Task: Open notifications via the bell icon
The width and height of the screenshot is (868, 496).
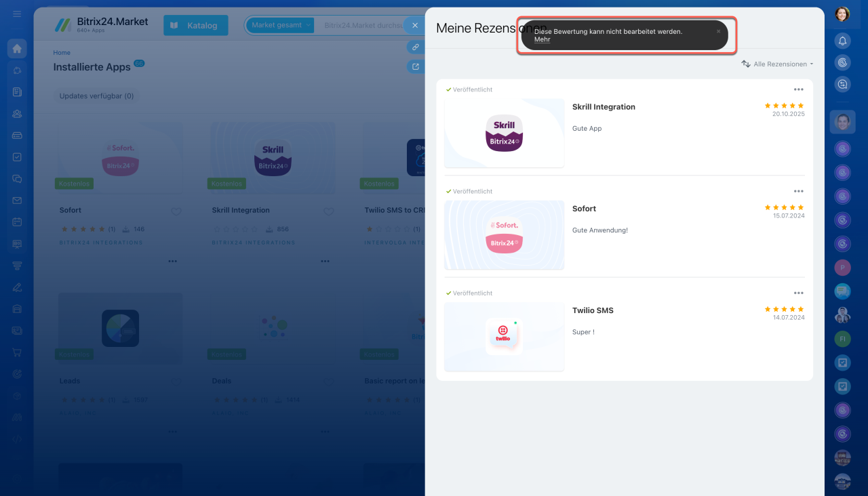Action: tap(842, 41)
